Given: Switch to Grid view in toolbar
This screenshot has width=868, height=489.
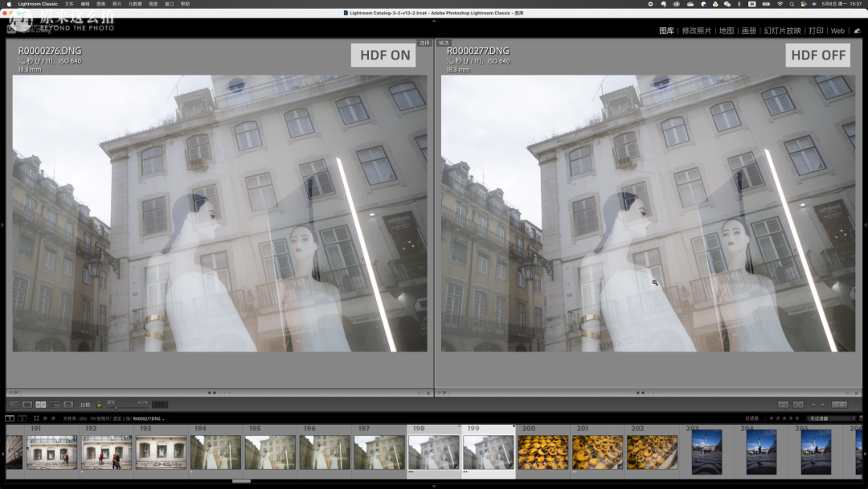Looking at the screenshot, I should coord(14,405).
